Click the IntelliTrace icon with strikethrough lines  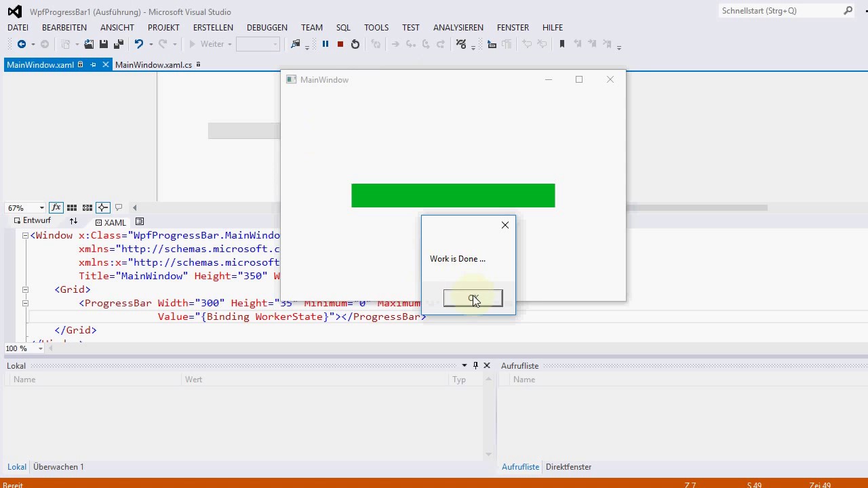[x=461, y=44]
